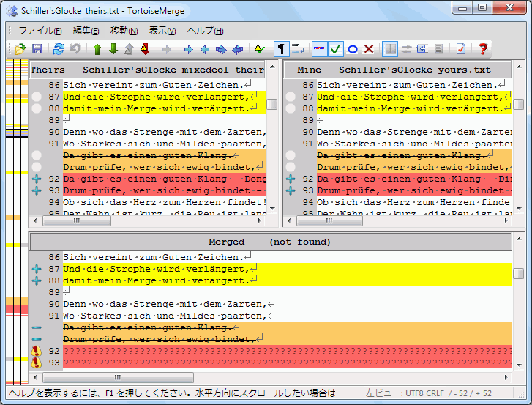Toggle inline diff lines button

coord(319,49)
